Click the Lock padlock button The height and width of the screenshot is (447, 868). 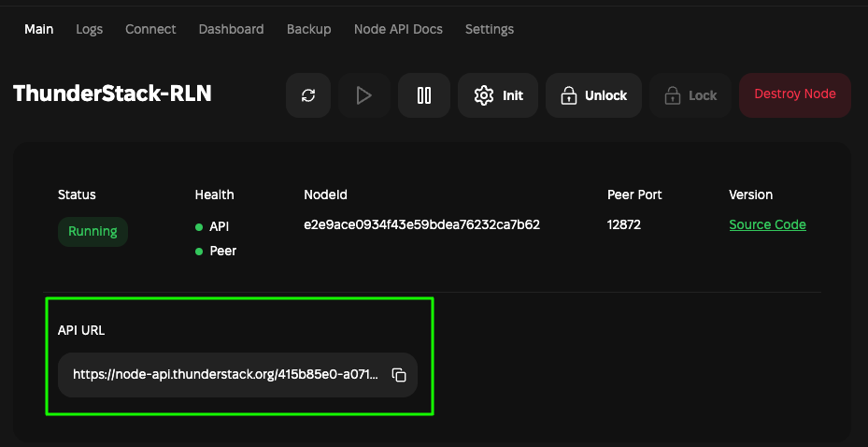[x=690, y=95]
